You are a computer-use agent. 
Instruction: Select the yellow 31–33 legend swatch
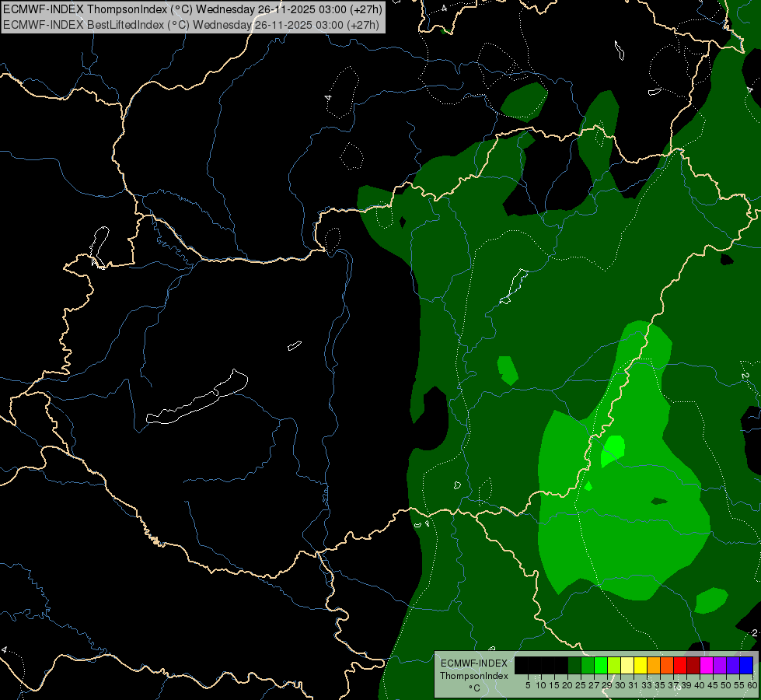[x=641, y=666]
